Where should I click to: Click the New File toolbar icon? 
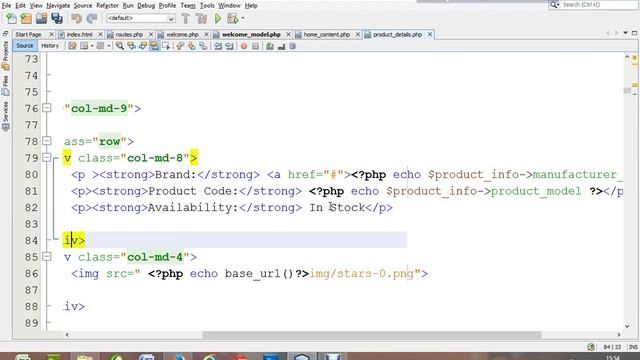[x=11, y=18]
